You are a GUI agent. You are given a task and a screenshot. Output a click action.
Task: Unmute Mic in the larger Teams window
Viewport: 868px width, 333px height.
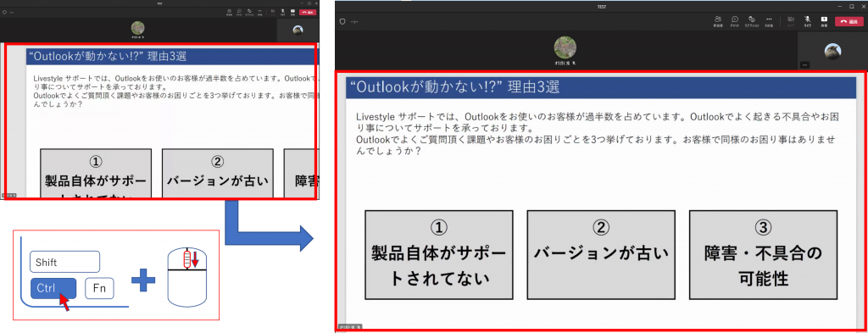pos(808,21)
